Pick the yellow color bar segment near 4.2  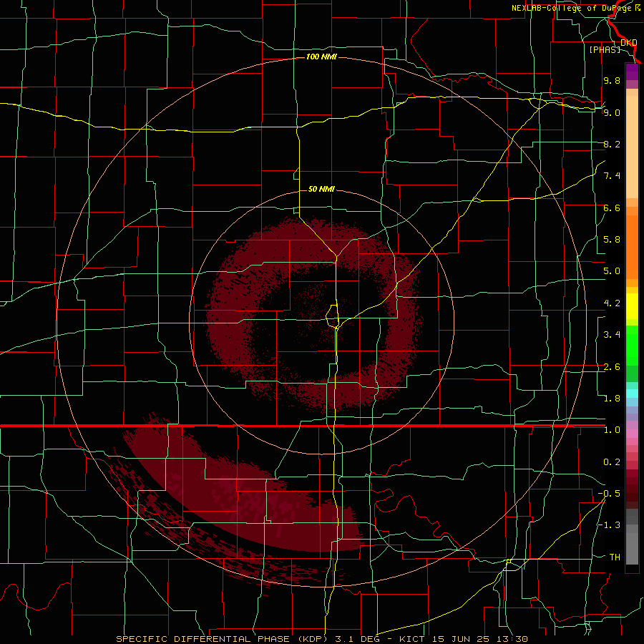coord(632,306)
